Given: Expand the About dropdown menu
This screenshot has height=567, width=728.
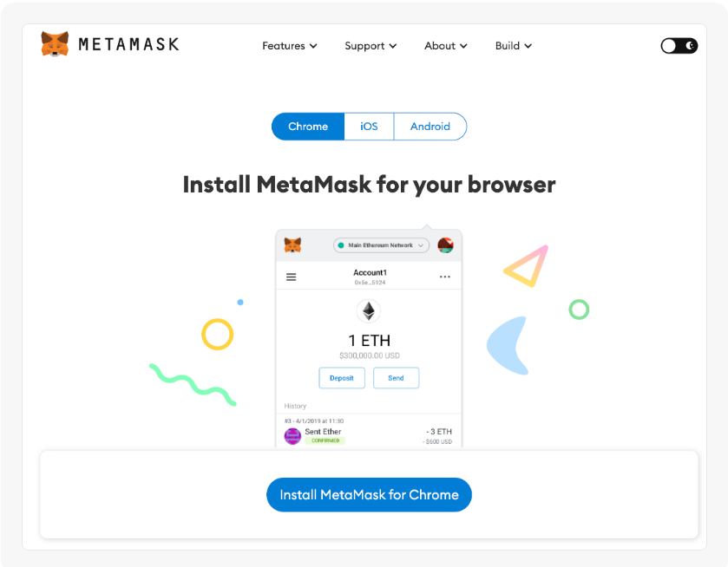Looking at the screenshot, I should pos(446,46).
